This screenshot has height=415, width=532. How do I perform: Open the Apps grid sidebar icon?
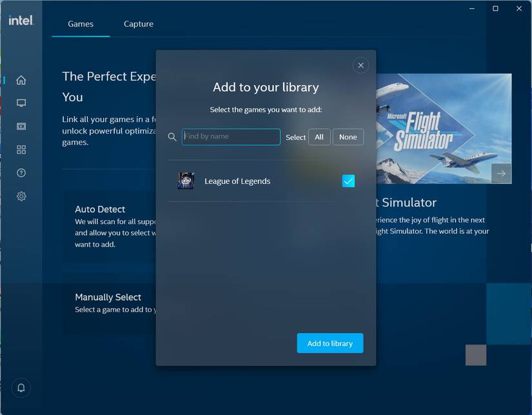tap(21, 150)
